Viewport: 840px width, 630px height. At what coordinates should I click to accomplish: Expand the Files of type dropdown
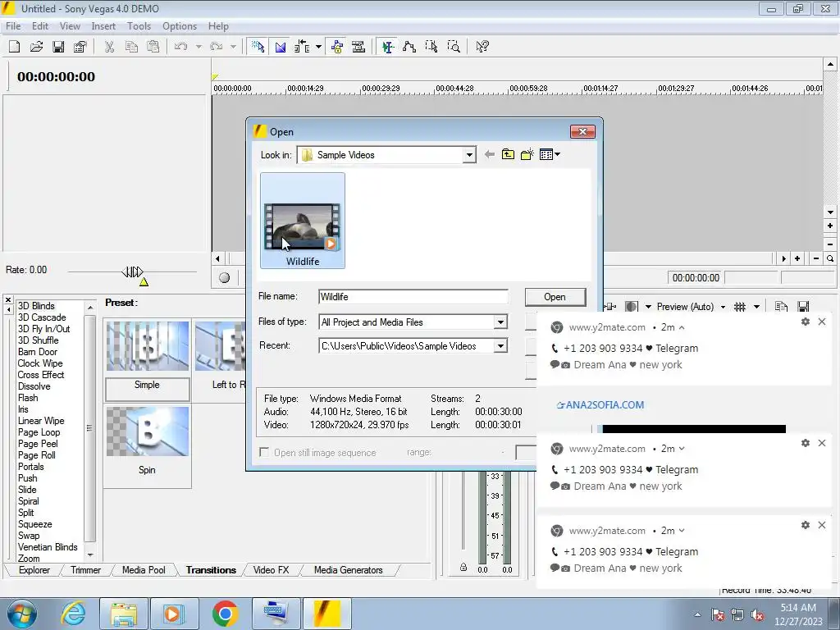pyautogui.click(x=500, y=322)
